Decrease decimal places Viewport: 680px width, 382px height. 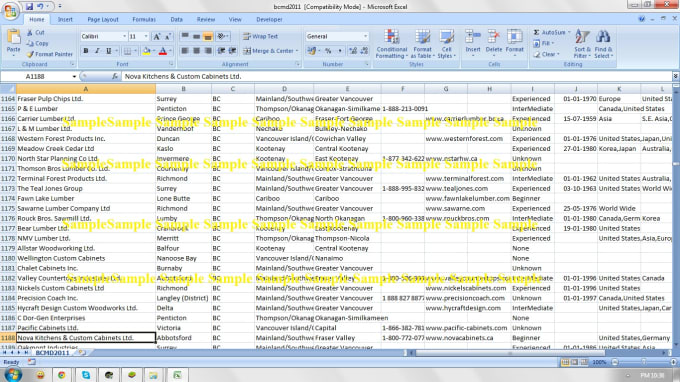pos(364,51)
